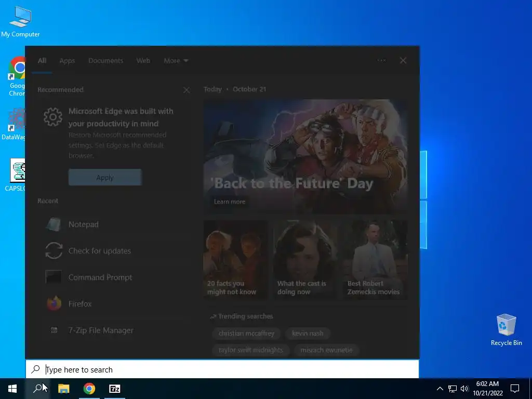Search trending 'kevin nash'

click(308, 333)
